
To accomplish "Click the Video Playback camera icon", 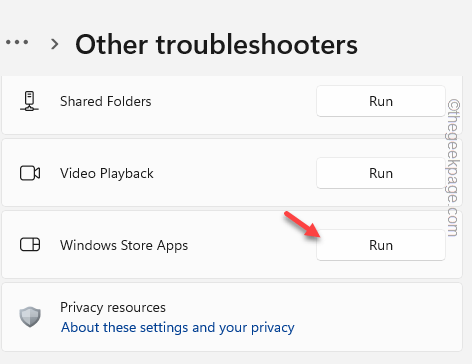I will 30,173.
